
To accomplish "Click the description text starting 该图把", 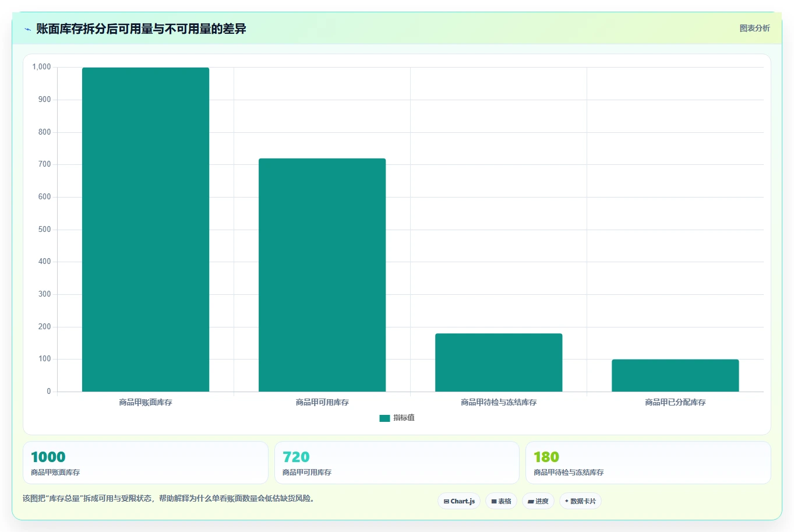I will [170, 499].
